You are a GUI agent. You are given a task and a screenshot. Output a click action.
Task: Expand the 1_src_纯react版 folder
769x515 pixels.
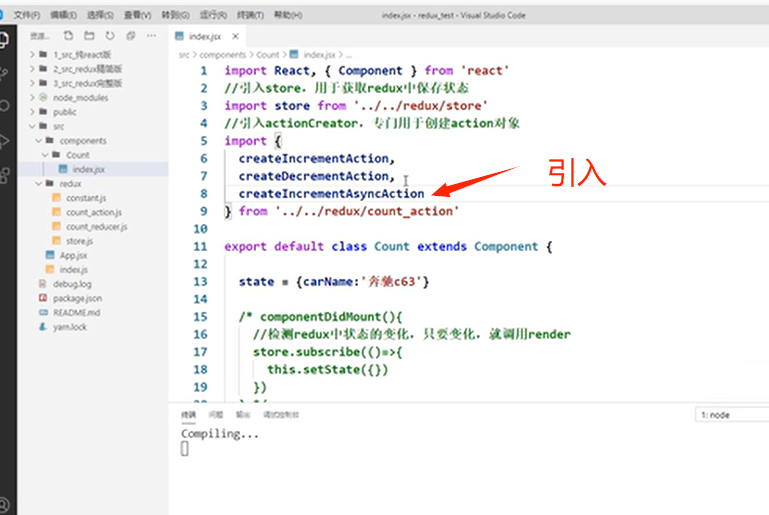pyautogui.click(x=32, y=54)
